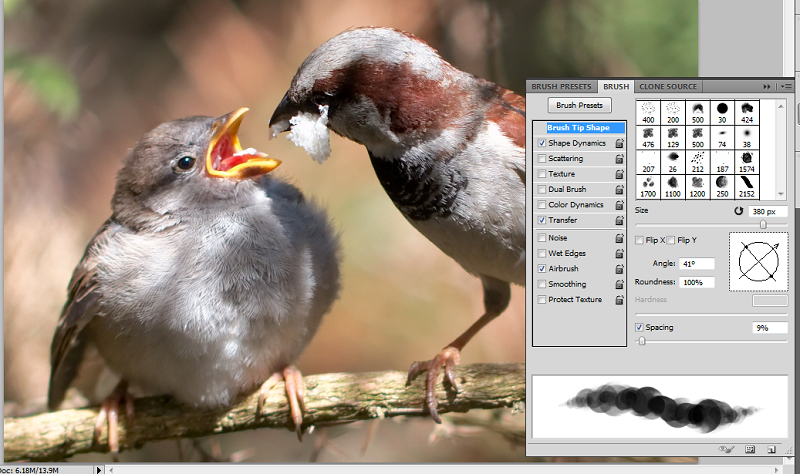This screenshot has height=474, width=800.
Task: Select the round 30 brush tip
Action: [722, 113]
